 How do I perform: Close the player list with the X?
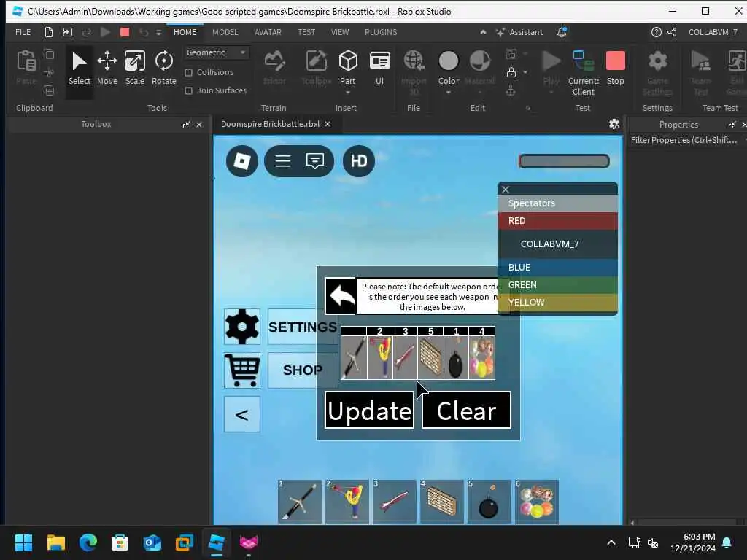506,190
